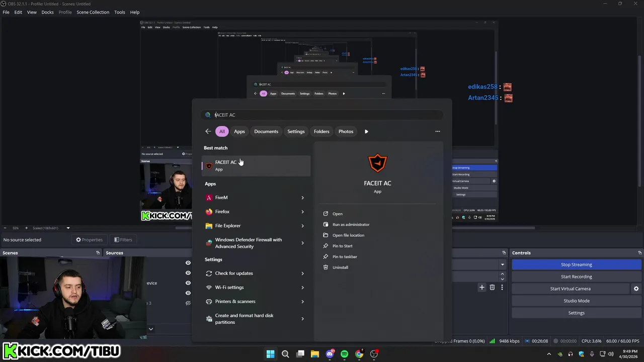Open OBS Settings from Controls dock

577,313
